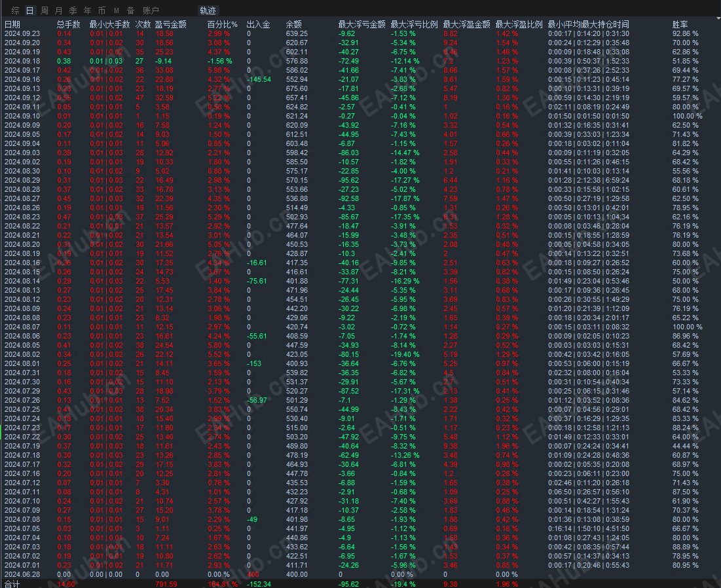Click the 最大浮盈金额 column header
The image size is (721, 588).
pyautogui.click(x=467, y=24)
